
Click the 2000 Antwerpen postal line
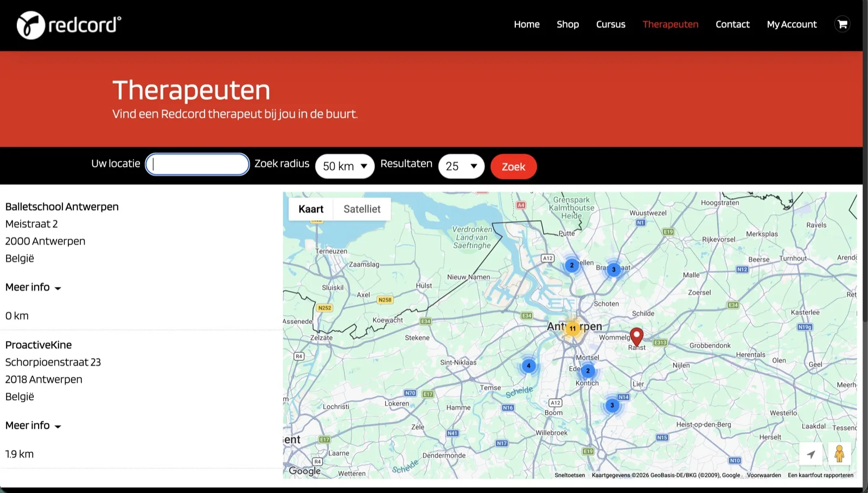pos(46,241)
